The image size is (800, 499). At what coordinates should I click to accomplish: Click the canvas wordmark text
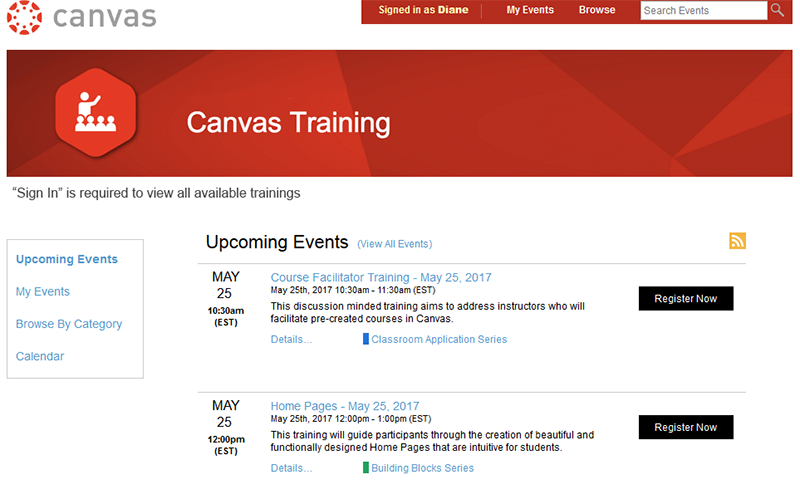coord(105,17)
